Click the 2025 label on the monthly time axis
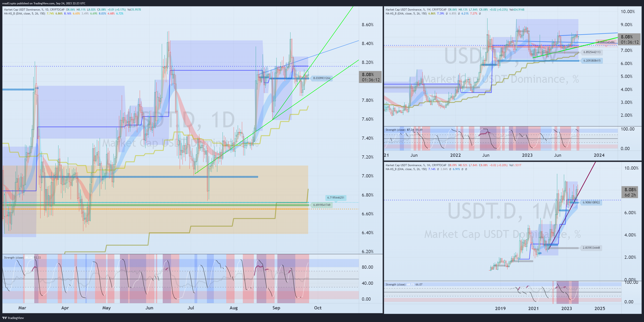 point(600,308)
